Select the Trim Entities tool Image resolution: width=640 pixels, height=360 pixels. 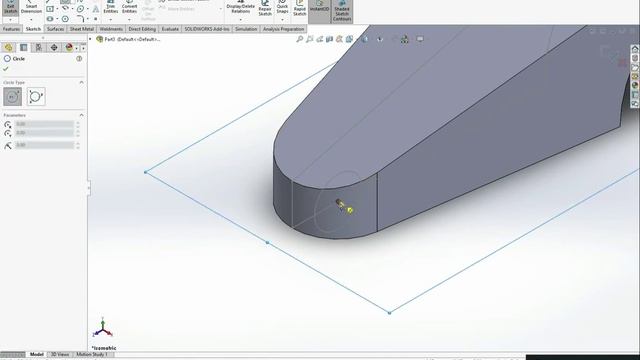tap(111, 7)
